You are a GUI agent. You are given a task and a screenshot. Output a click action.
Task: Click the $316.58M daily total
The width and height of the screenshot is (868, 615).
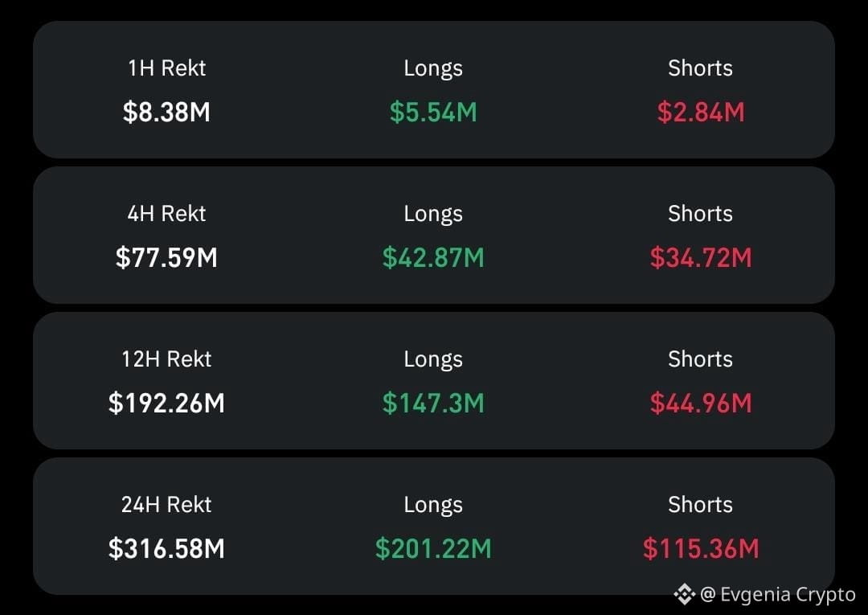166,548
